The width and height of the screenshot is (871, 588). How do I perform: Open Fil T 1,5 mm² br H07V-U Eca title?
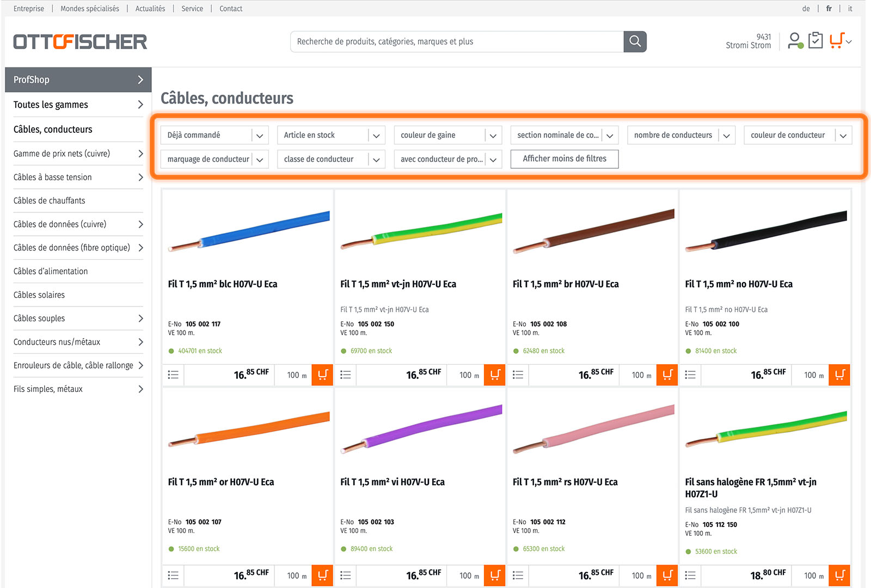pos(566,284)
